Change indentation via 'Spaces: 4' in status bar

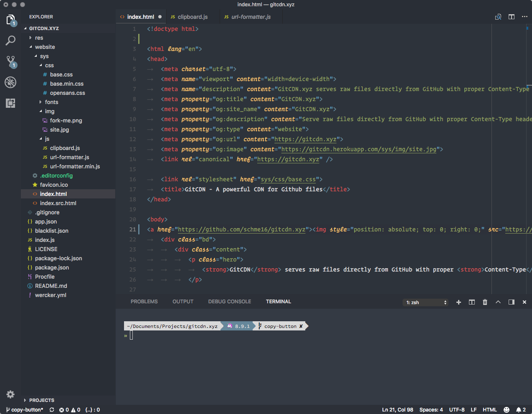click(x=431, y=409)
